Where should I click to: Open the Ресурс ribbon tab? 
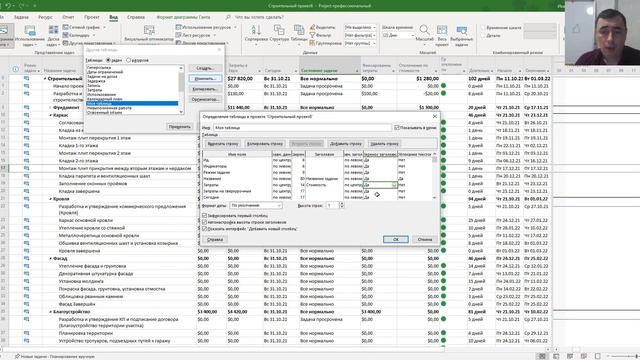tap(45, 17)
